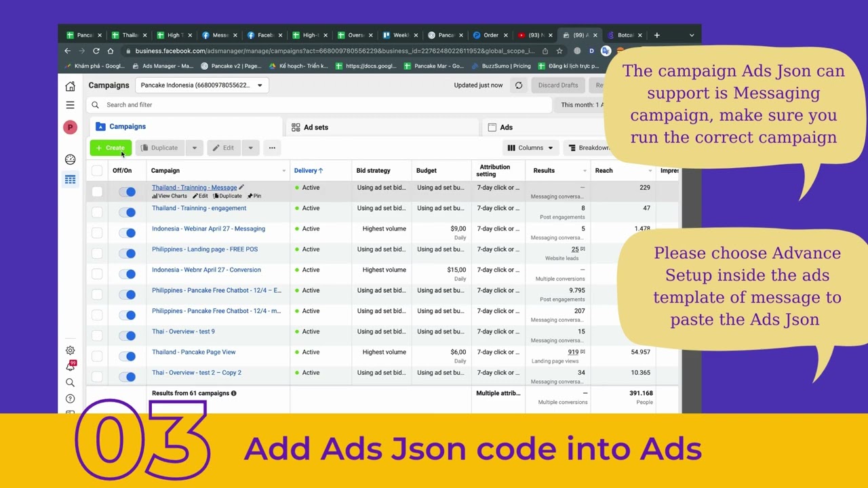
Task: Click Pin under Thailand - Trainning - Message
Action: click(x=254, y=196)
